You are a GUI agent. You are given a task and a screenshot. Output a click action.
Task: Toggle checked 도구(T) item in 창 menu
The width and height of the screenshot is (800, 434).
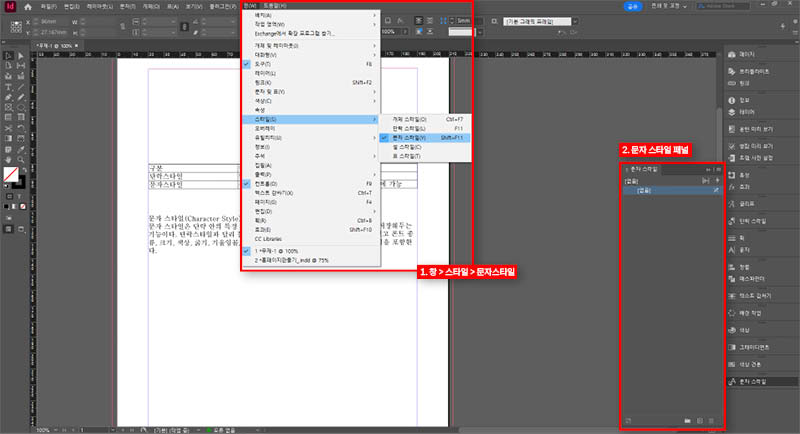311,64
